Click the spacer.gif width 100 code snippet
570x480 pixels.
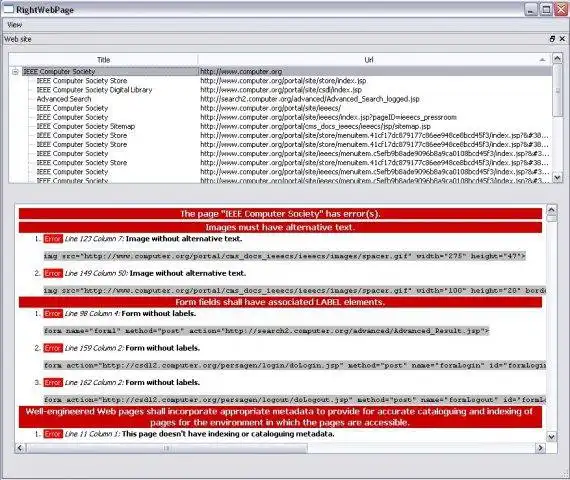295,291
